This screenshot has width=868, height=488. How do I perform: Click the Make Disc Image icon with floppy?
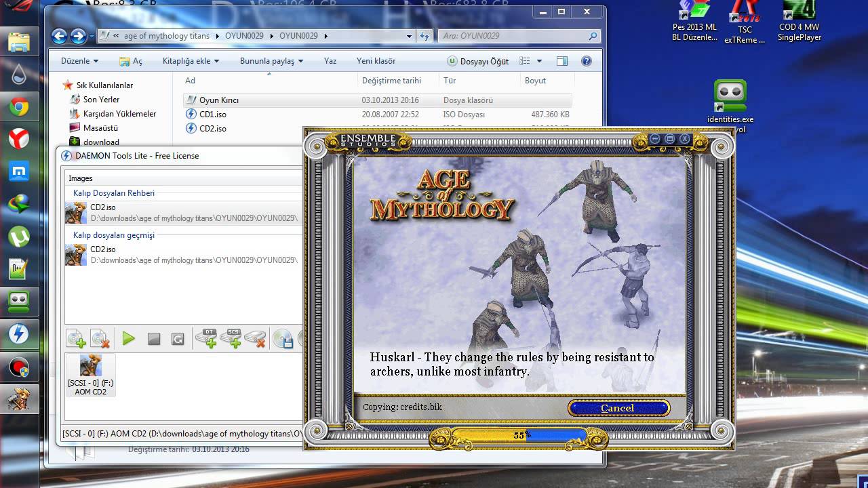(x=283, y=339)
